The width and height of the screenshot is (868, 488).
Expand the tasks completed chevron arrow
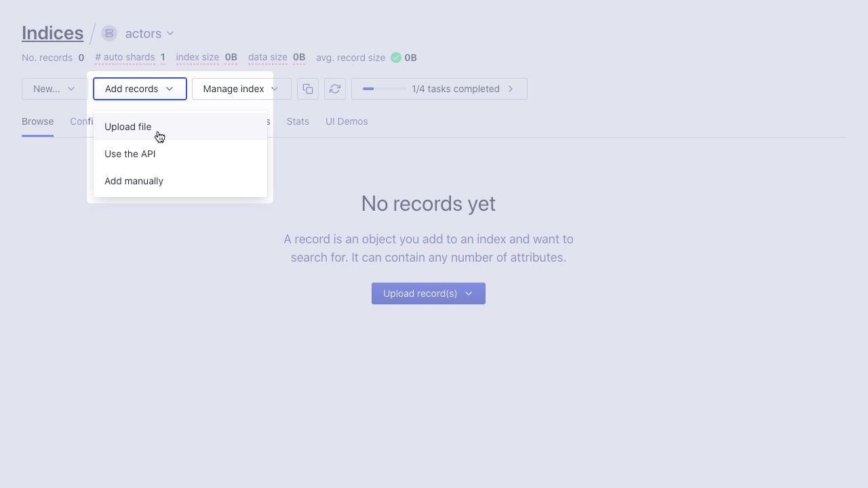[x=511, y=89]
